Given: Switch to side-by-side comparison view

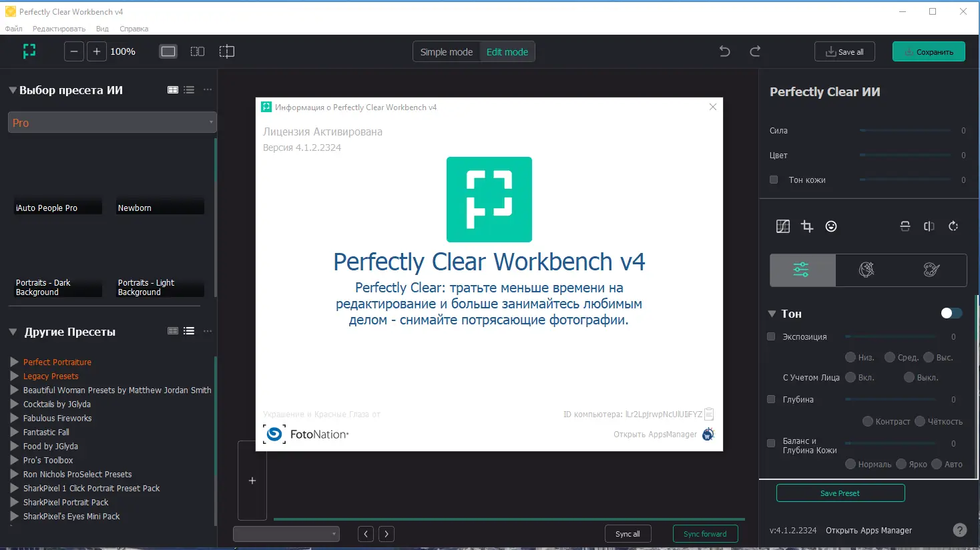Looking at the screenshot, I should click(x=198, y=51).
